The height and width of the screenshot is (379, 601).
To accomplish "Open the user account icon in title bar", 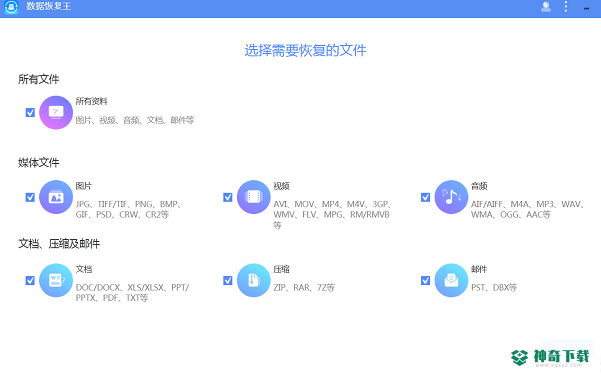I will 546,7.
